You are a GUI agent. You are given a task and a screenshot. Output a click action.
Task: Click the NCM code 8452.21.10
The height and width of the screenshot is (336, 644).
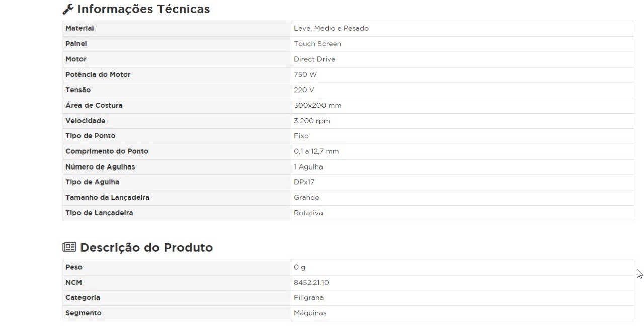pos(311,283)
